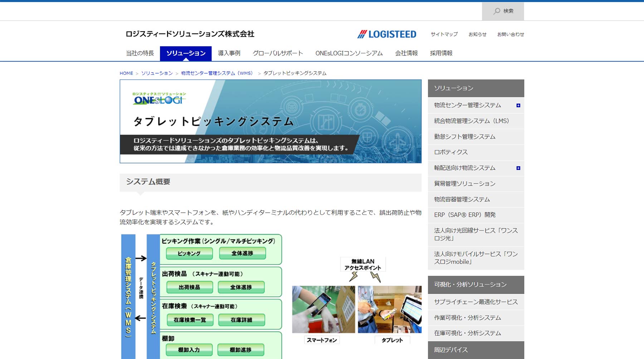Image resolution: width=644 pixels, height=359 pixels.
Task: Open 当社の特長 menu tab
Action: [140, 53]
